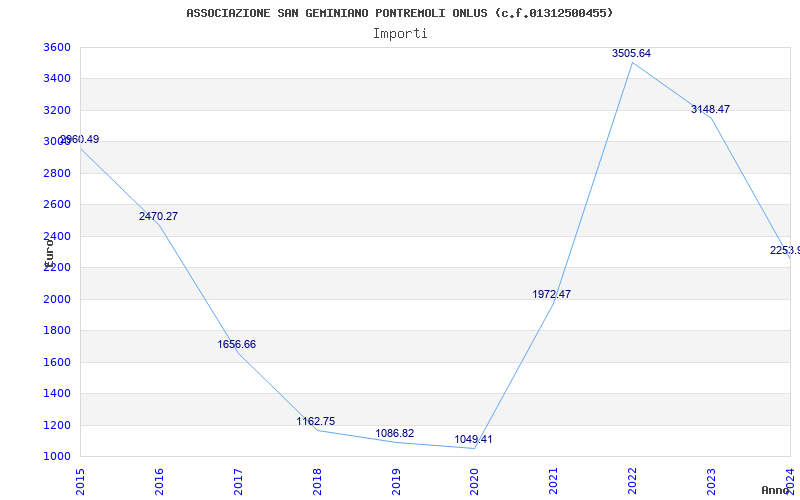
Task: Click the 2017 x-axis label
Action: click(x=238, y=481)
